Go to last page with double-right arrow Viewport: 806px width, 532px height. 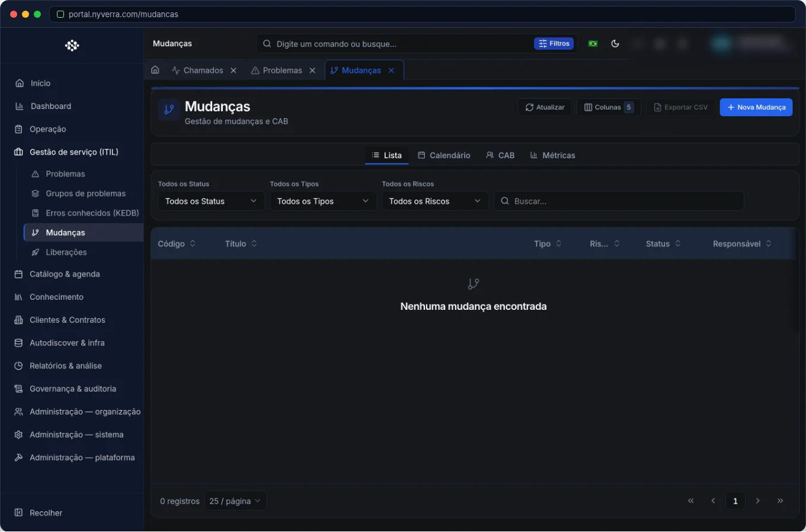(780, 501)
